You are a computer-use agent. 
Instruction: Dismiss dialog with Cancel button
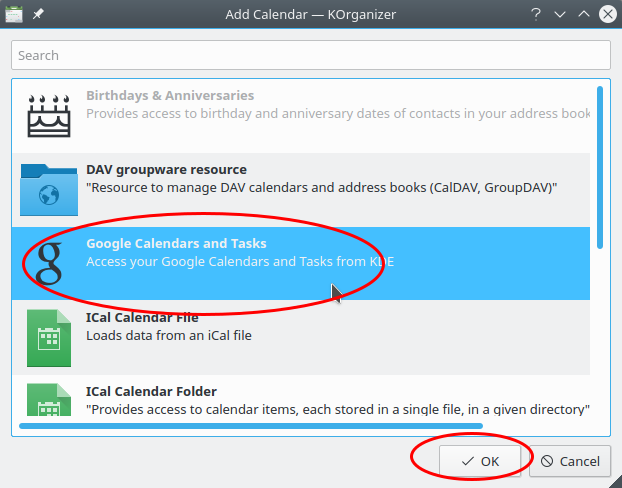(x=570, y=461)
